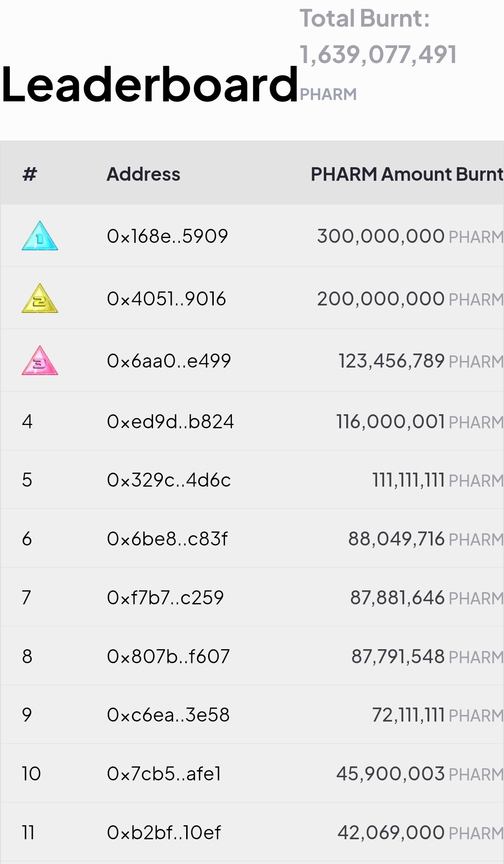504x864 pixels.
Task: Click address 0x7cb5..afe1
Action: [x=164, y=774]
